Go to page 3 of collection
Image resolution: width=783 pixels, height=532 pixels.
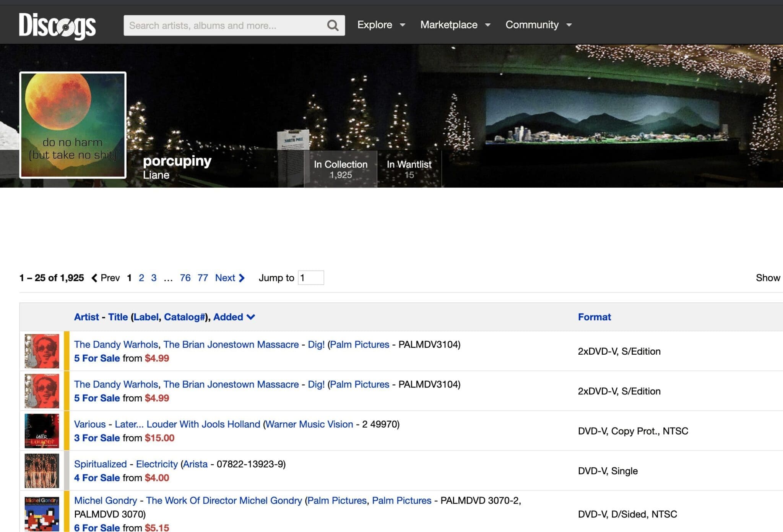pyautogui.click(x=154, y=278)
